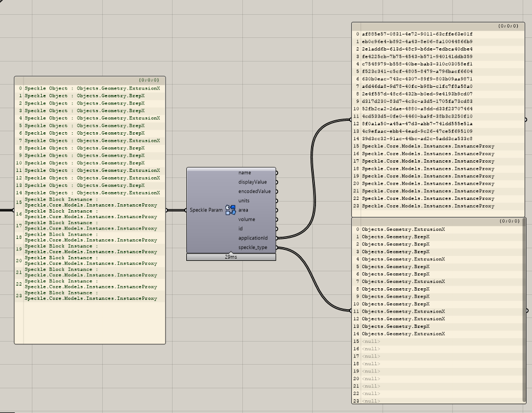
Task: Select ID row 14 starting 39d3cc32
Action: coord(417,138)
